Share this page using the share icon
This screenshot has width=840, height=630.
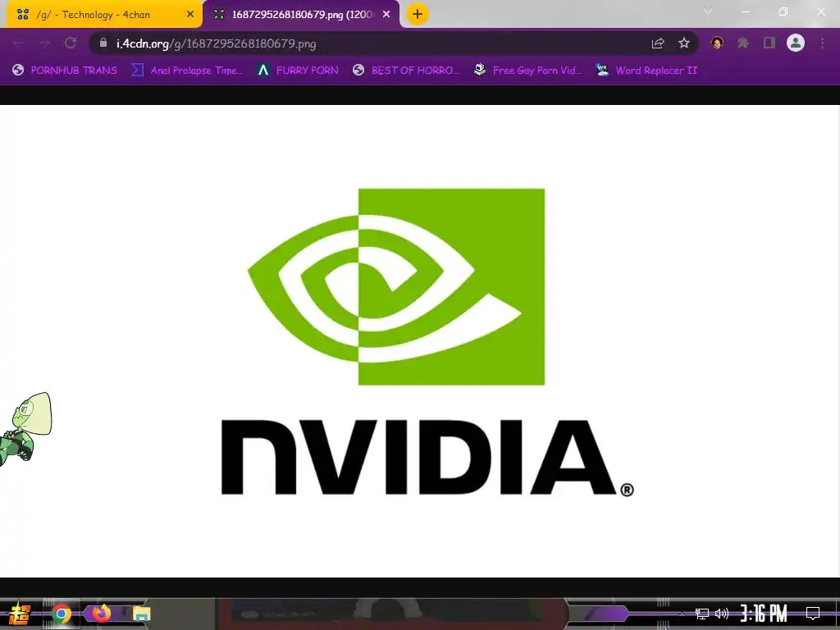(658, 43)
